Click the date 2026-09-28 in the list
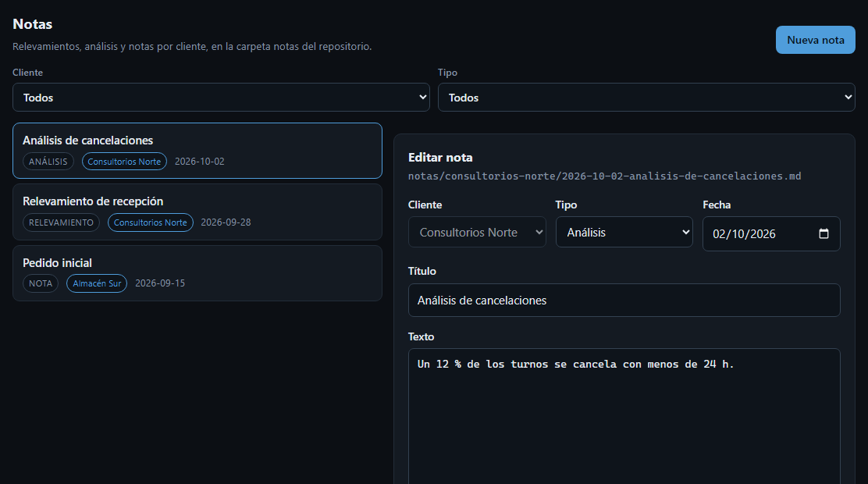 coord(226,222)
